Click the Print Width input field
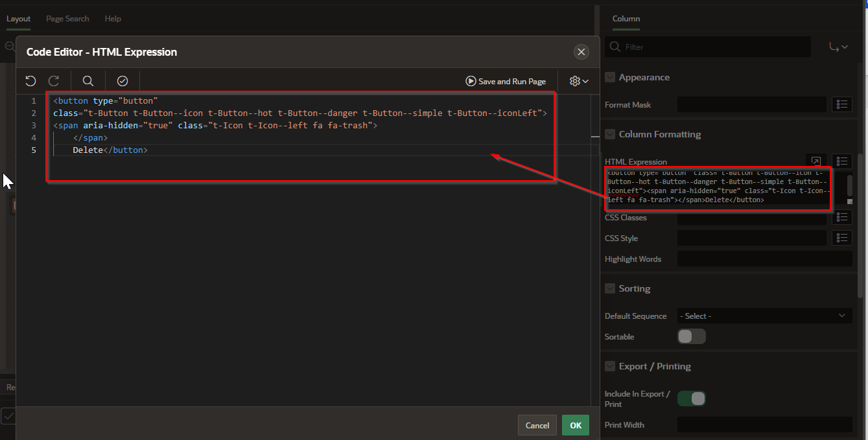Viewport: 868px width, 440px height. click(x=764, y=424)
